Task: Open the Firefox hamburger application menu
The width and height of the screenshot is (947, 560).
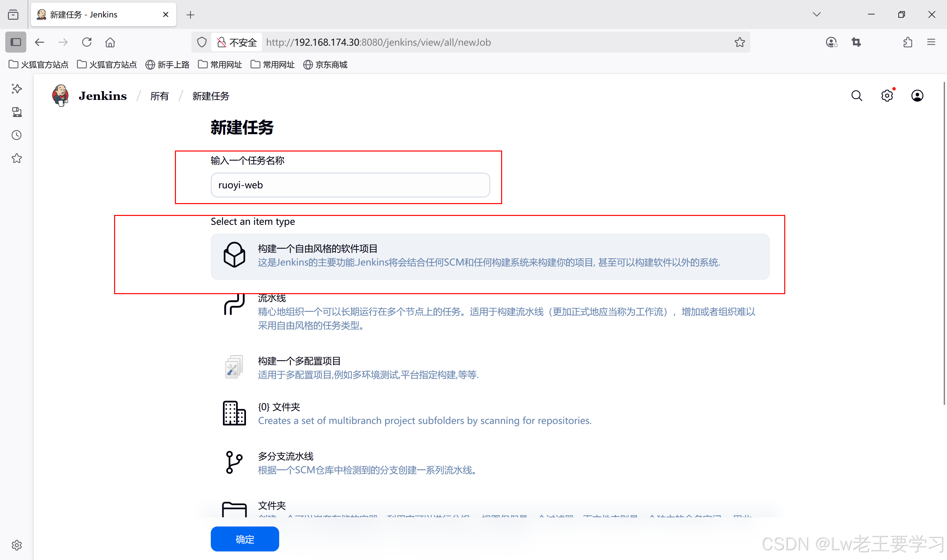Action: (x=931, y=42)
